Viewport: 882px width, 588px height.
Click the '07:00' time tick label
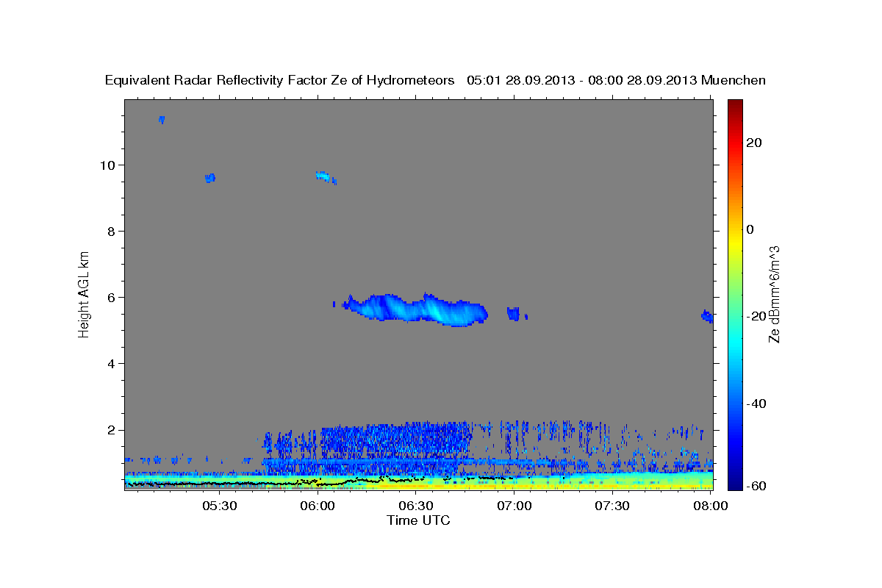514,506
